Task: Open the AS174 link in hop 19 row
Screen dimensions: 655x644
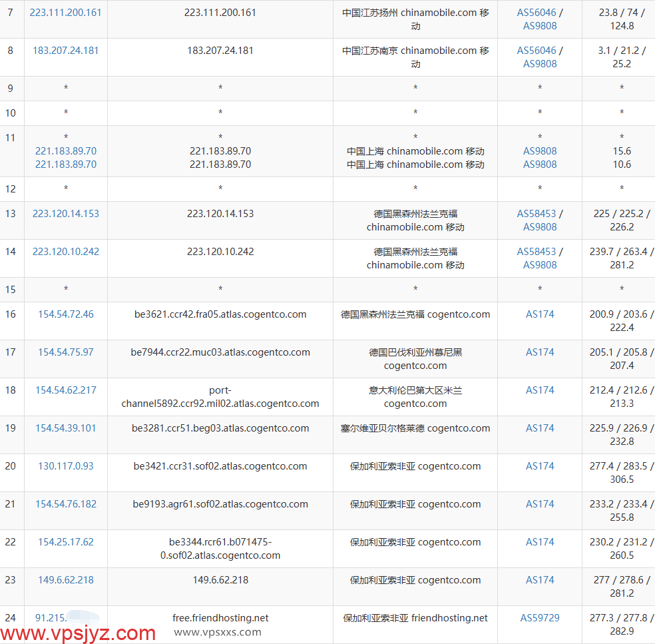Action: (x=540, y=428)
